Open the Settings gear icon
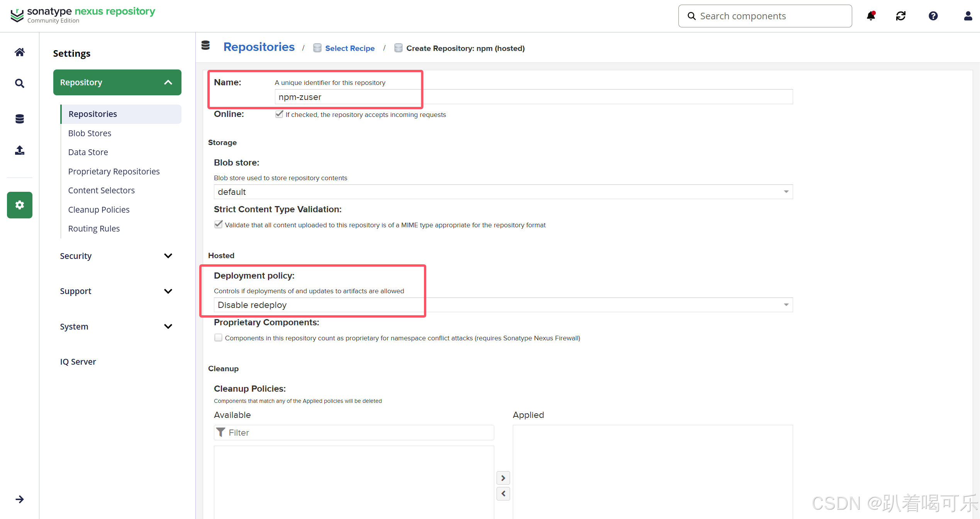This screenshot has width=980, height=519. (20, 205)
